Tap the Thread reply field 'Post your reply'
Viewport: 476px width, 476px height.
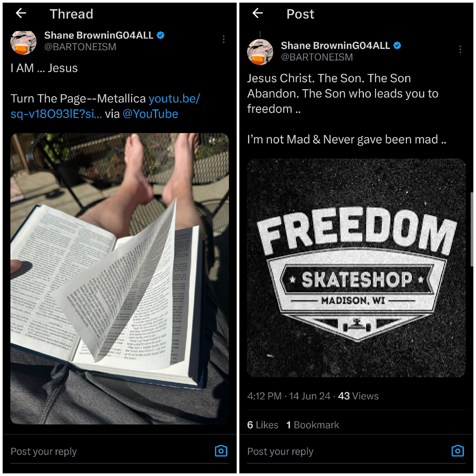click(44, 451)
